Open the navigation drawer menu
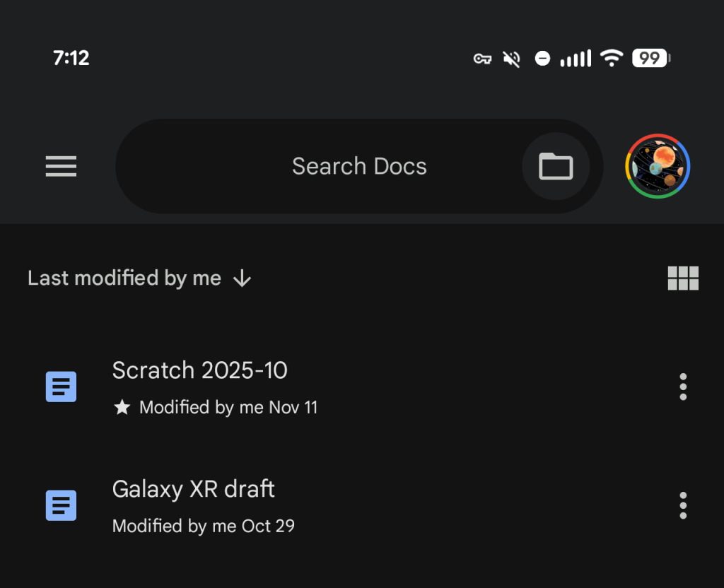 point(61,166)
